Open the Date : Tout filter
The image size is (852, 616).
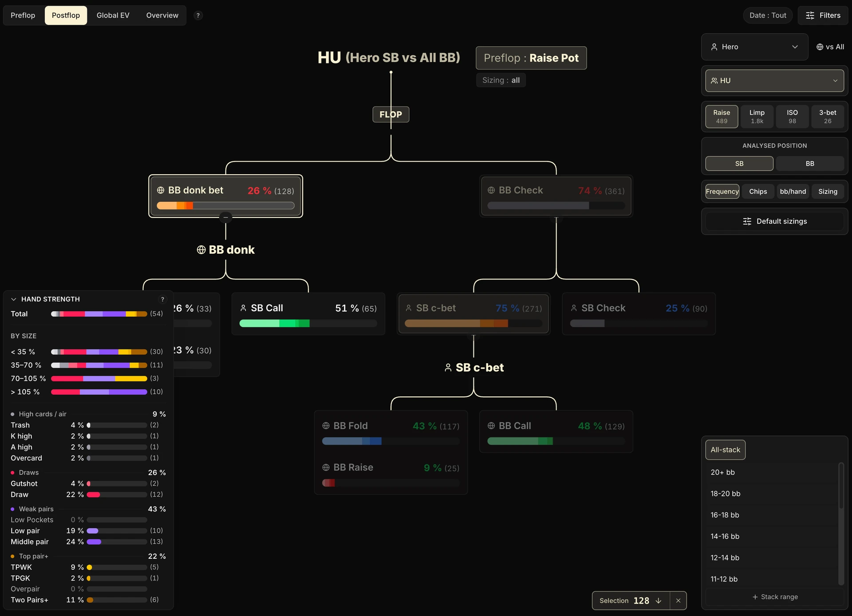click(768, 16)
